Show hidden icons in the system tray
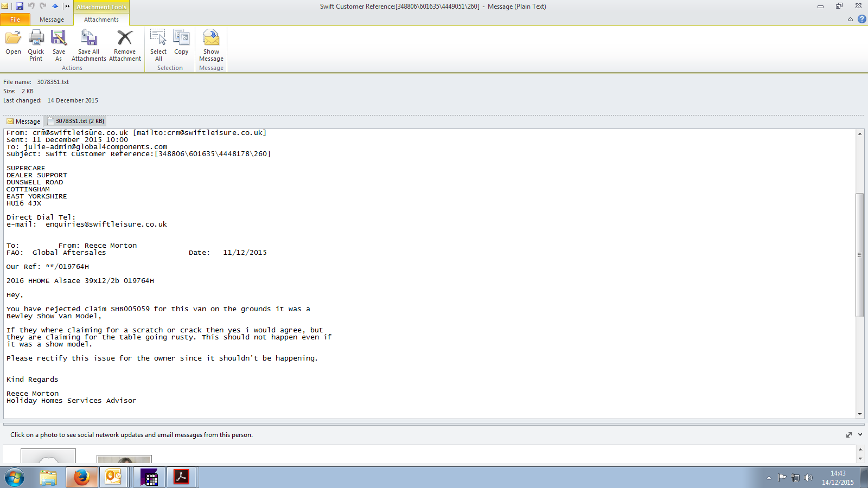The height and width of the screenshot is (488, 868). pos(769,478)
